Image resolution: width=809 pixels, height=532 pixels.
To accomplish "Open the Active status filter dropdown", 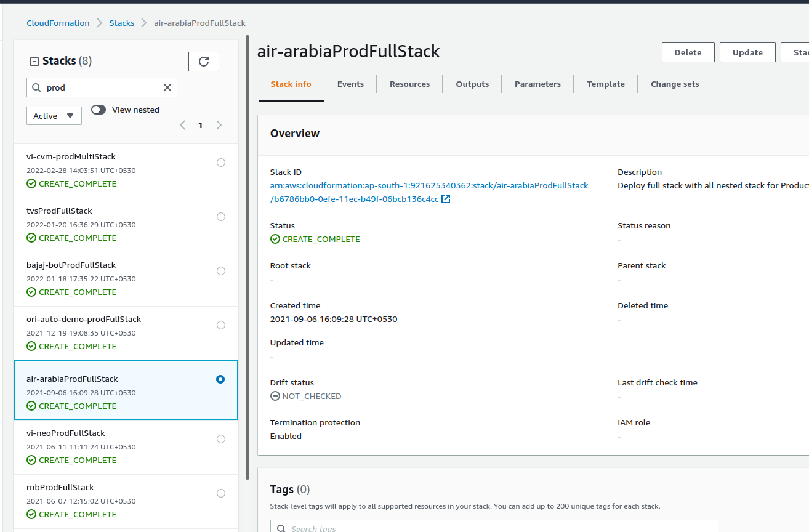I will click(54, 116).
